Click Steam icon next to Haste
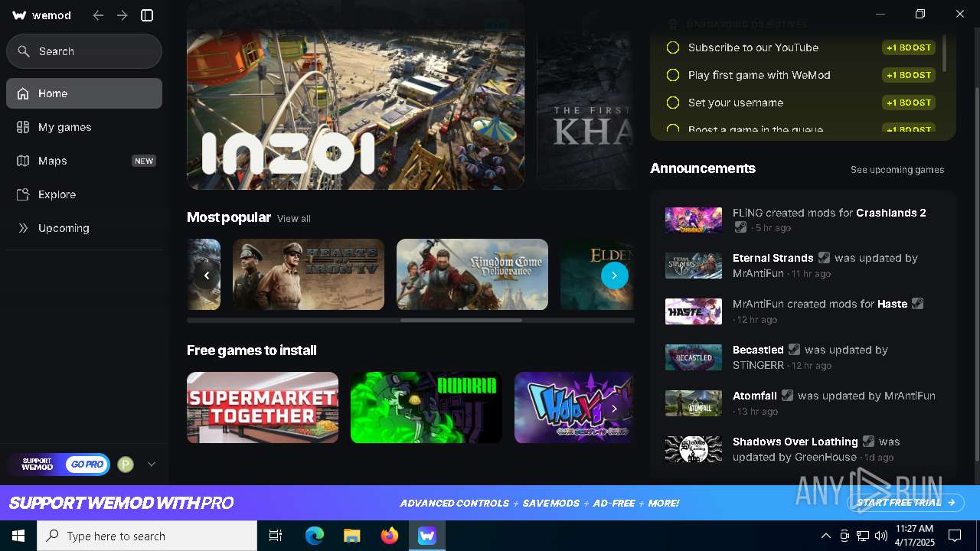The image size is (980, 551). point(917,304)
